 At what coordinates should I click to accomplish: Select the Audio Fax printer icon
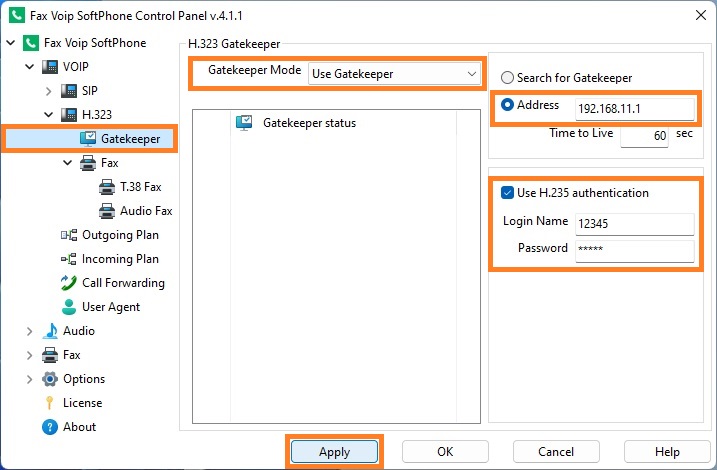pos(107,211)
